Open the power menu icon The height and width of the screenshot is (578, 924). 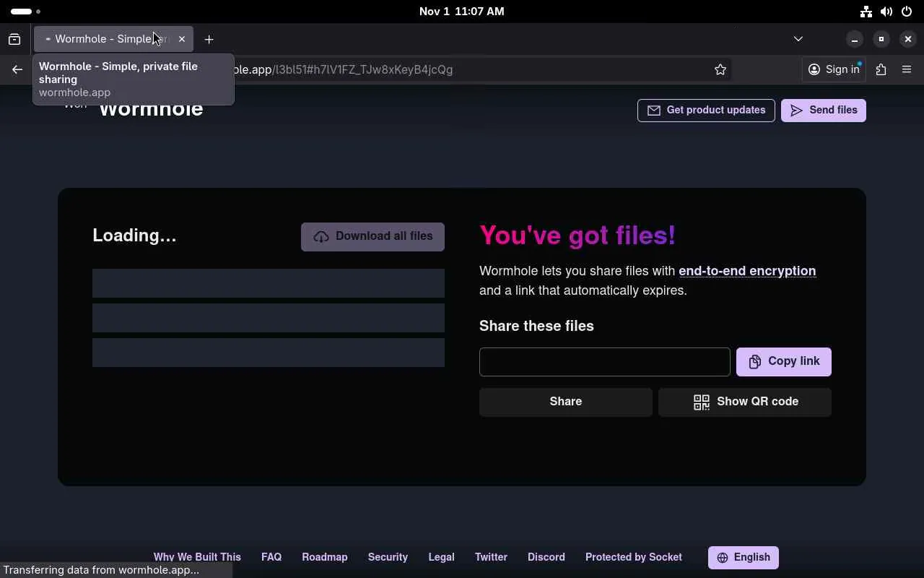click(907, 12)
